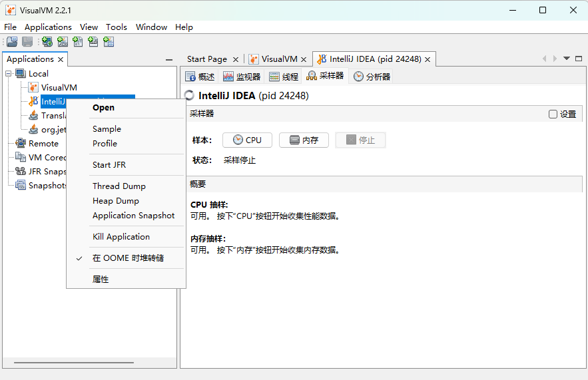This screenshot has width=588, height=380.
Task: Click the Add Remote Host toolbar icon
Action: 47,42
